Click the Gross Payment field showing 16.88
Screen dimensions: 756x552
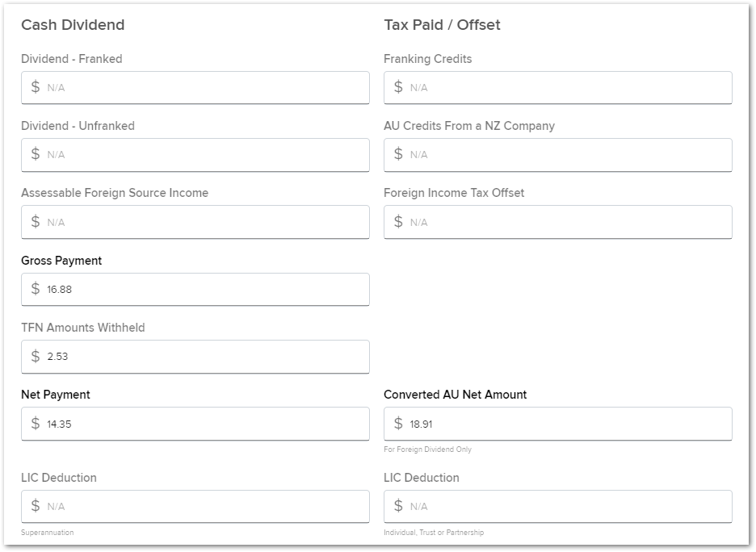pyautogui.click(x=195, y=290)
